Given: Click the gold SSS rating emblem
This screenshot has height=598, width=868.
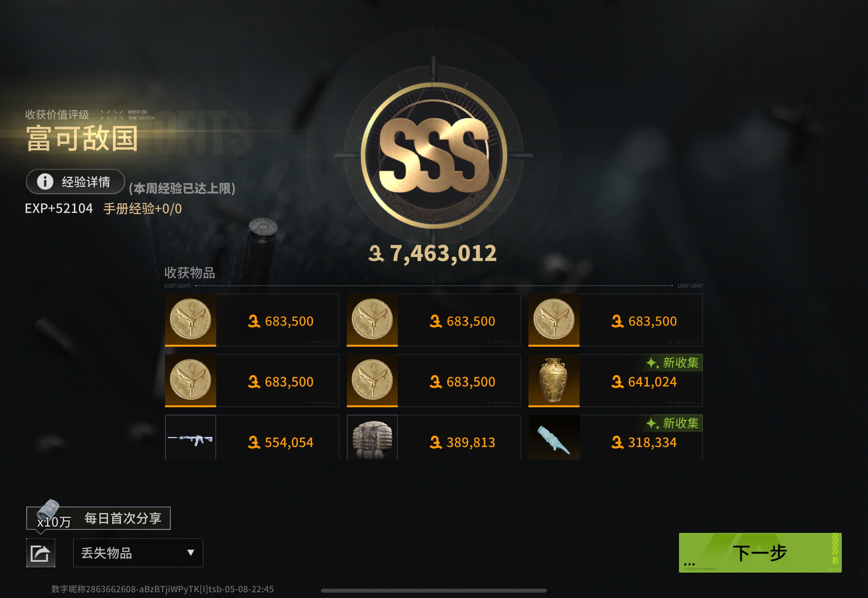Looking at the screenshot, I should point(434,155).
